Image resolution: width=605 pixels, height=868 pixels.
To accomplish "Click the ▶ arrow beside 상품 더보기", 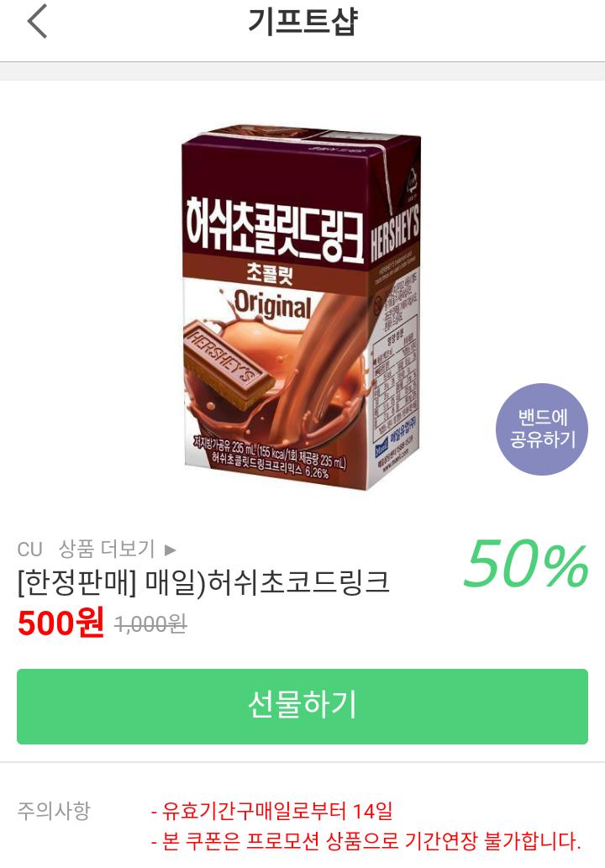I will coord(170,550).
